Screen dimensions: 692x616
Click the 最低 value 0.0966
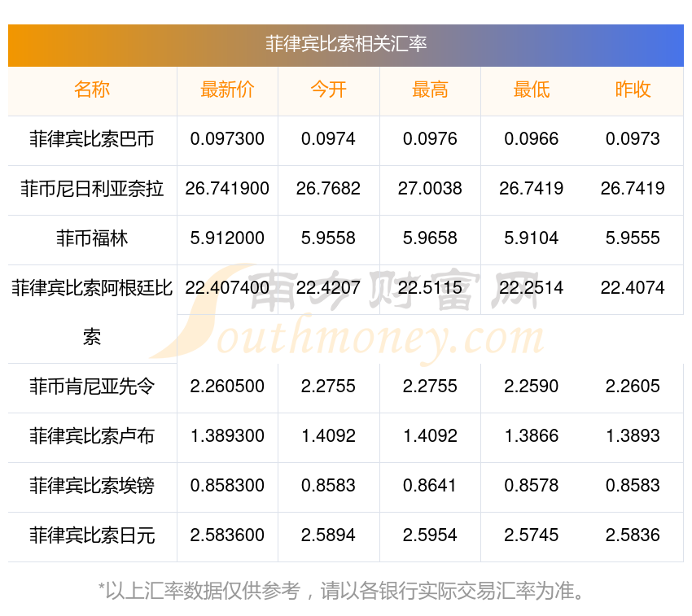tap(532, 139)
